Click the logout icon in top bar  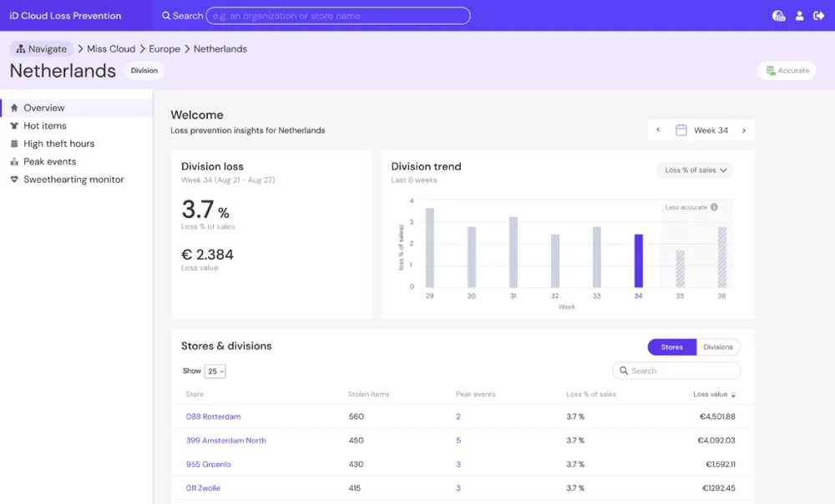point(818,16)
